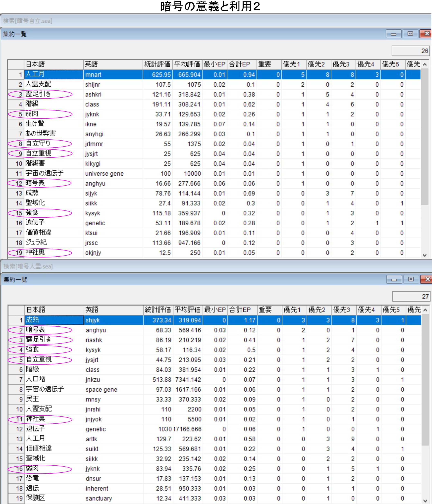
Task: Select 宇宙の遺伝子 row with universe gene
Action: (x=45, y=174)
